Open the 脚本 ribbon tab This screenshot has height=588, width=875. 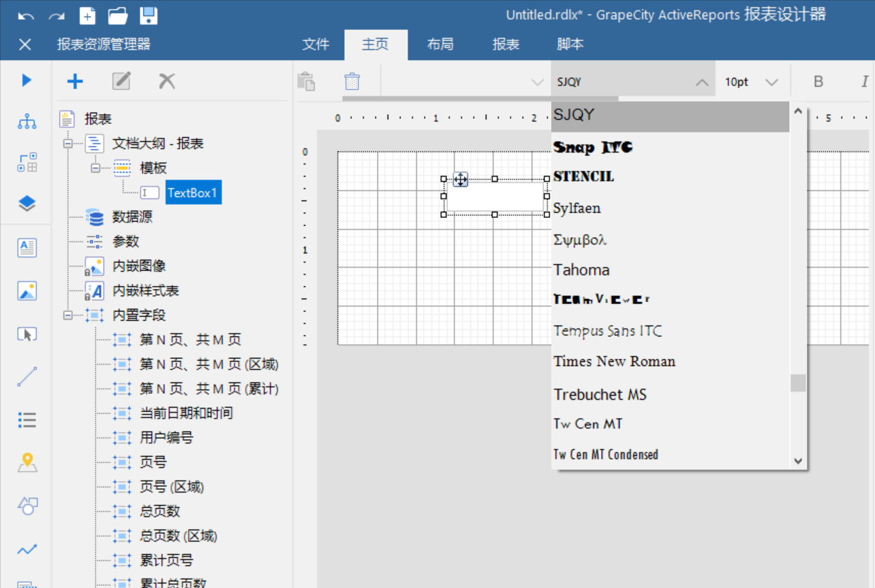coord(570,44)
